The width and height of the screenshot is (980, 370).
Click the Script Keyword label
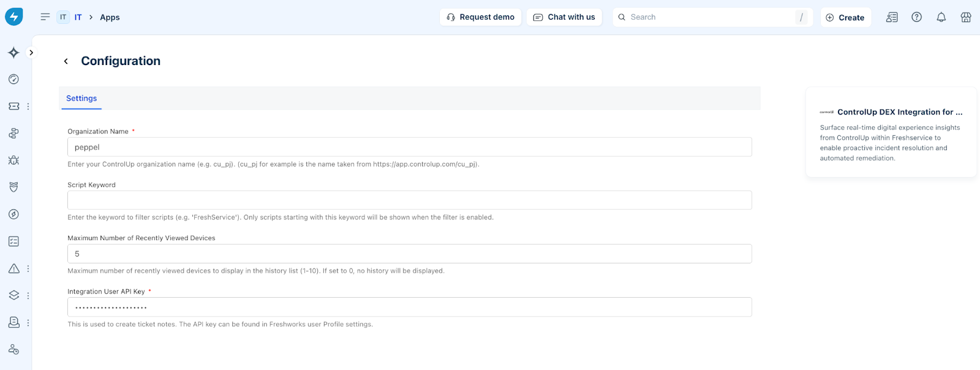click(x=91, y=184)
